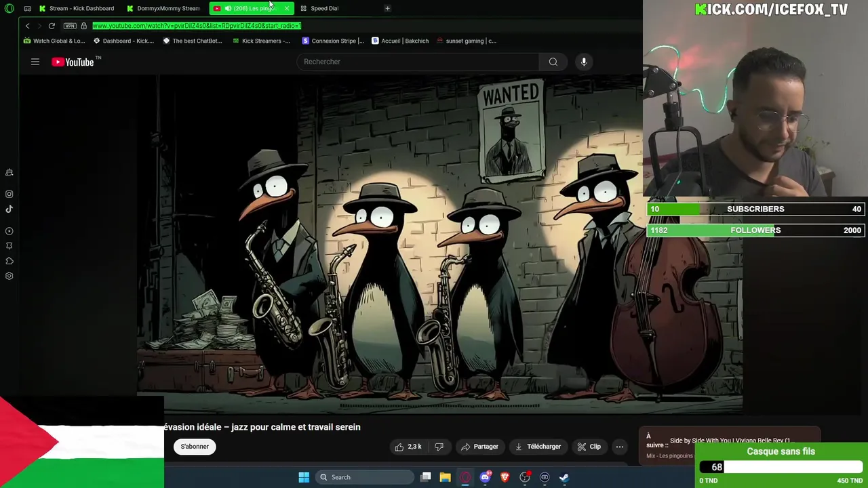This screenshot has height=488, width=868.
Task: Open the sidebar pinboards pin icon
Action: pyautogui.click(x=9, y=246)
